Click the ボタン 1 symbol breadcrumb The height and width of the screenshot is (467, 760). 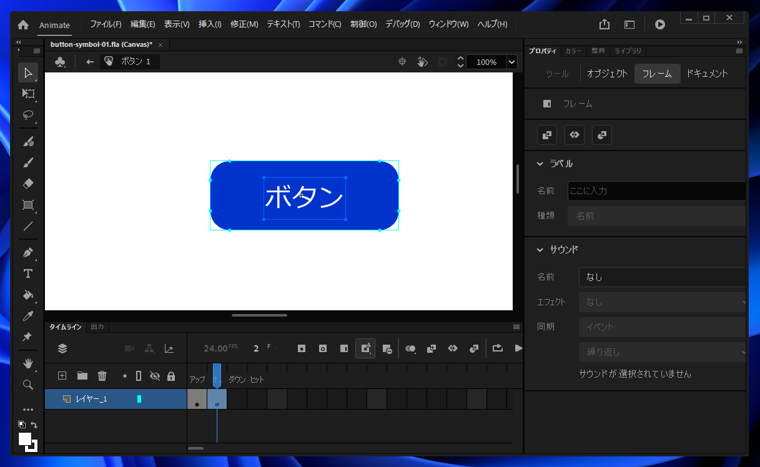point(129,62)
